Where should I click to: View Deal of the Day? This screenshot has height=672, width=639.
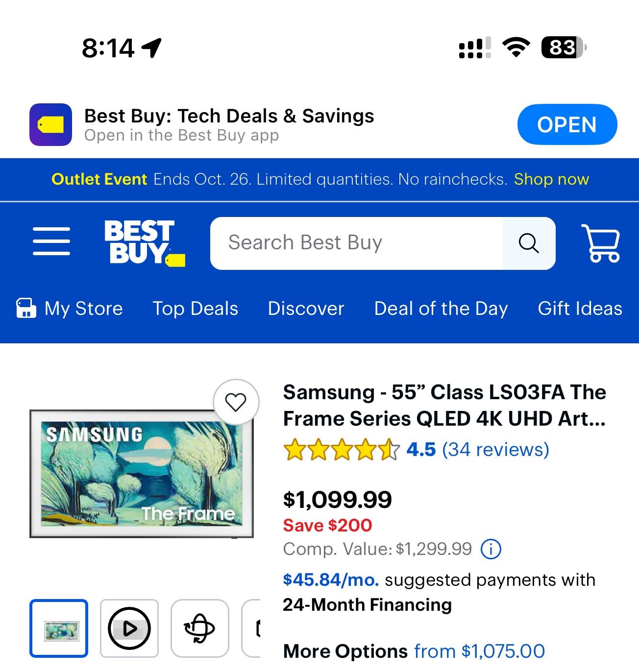pos(441,309)
